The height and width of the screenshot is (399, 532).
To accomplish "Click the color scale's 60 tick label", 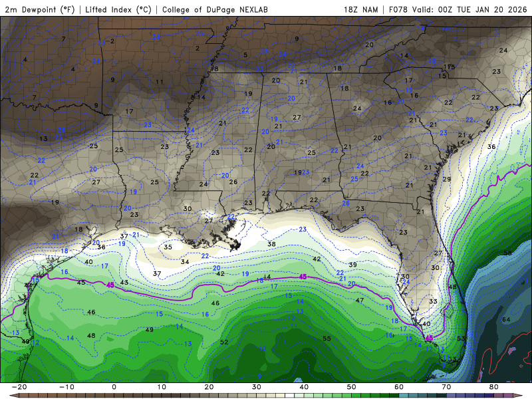I will coord(399,387).
